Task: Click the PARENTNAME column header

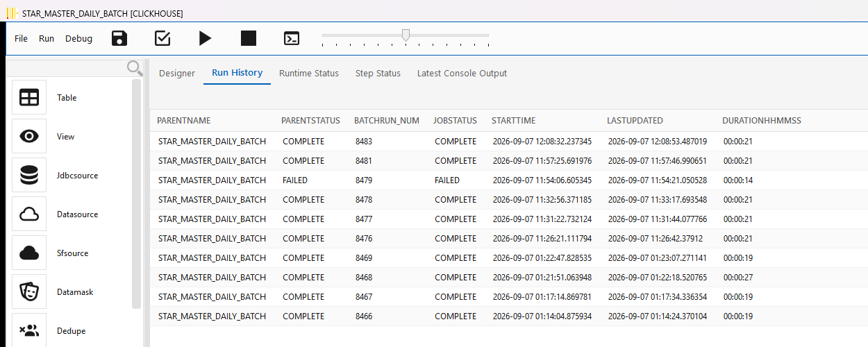Action: click(183, 121)
